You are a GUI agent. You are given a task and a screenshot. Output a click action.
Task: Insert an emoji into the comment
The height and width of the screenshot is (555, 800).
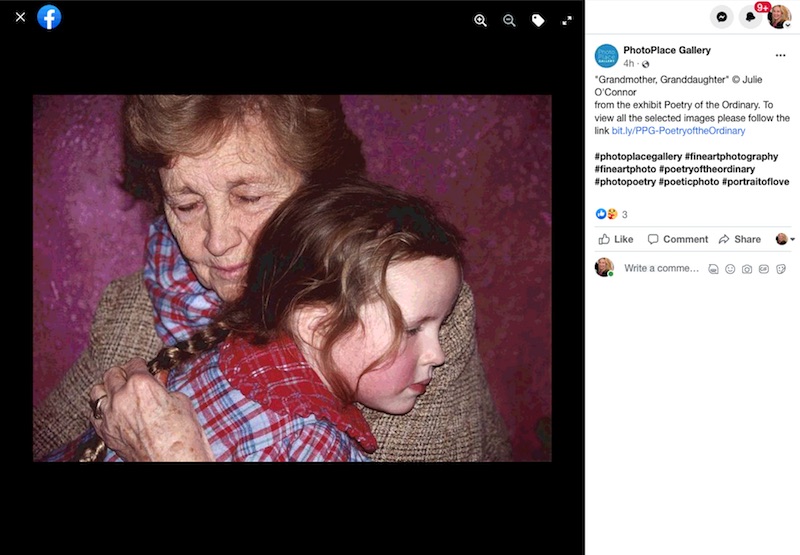click(x=730, y=269)
